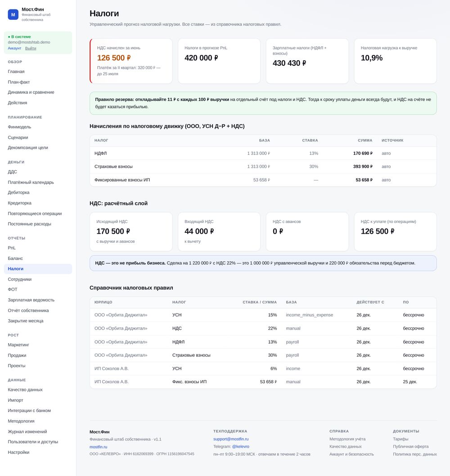Click the Налоги в прогнозе PnL card

tap(219, 61)
